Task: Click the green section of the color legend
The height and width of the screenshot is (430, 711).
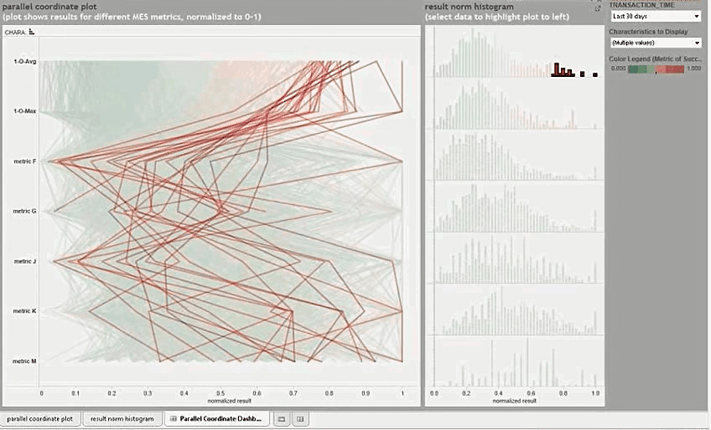Action: [x=640, y=69]
